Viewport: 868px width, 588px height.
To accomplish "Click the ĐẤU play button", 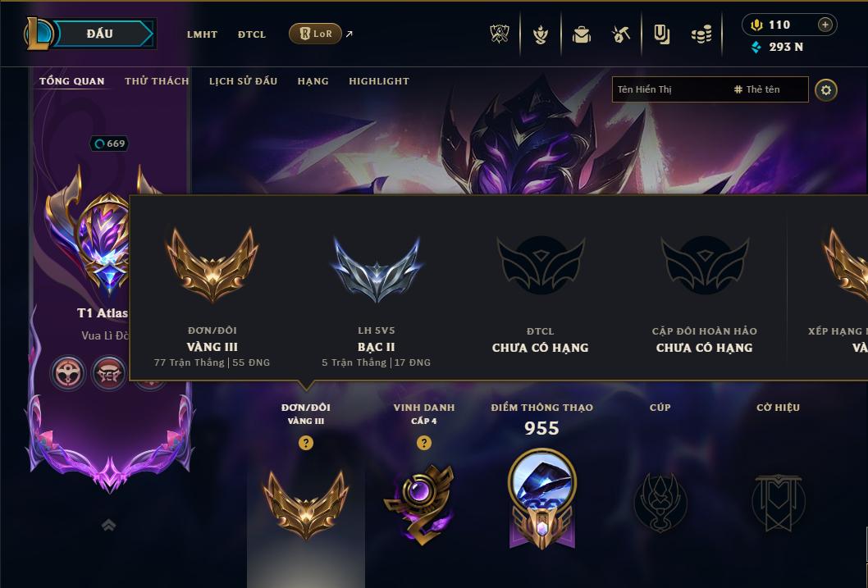I will 100,34.
